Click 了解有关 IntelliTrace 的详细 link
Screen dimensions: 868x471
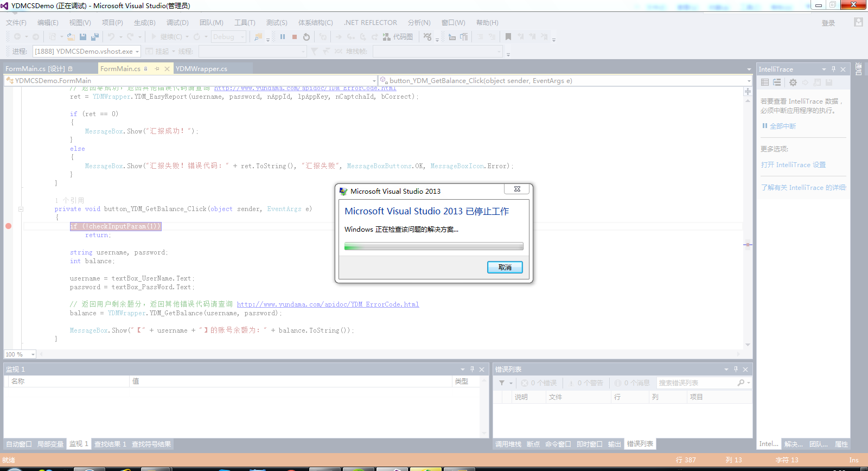click(803, 188)
